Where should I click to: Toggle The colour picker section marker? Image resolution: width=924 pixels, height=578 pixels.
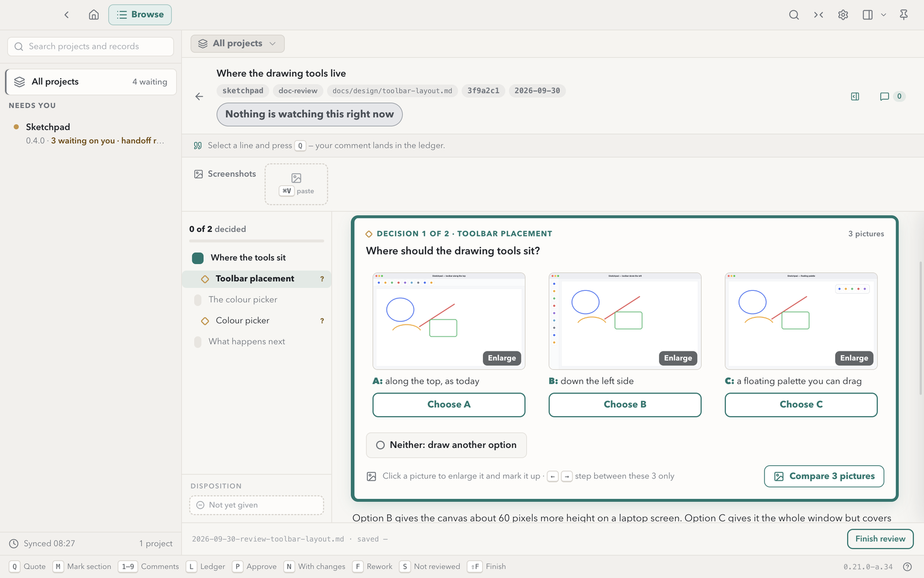(198, 299)
